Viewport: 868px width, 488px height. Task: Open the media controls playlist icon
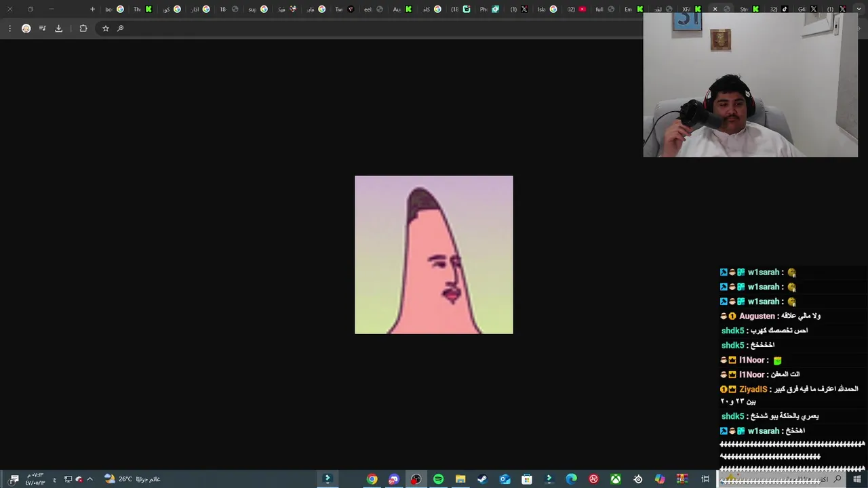(x=43, y=28)
